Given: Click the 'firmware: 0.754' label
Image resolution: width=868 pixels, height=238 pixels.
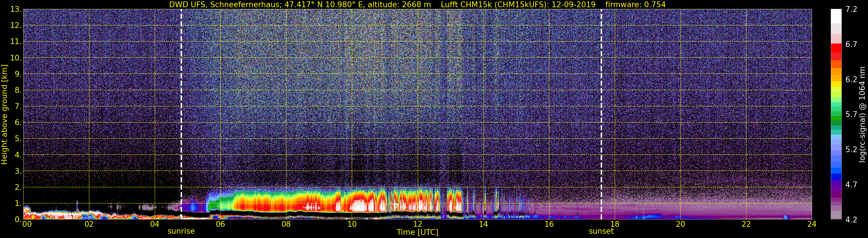Looking at the screenshot, I should pyautogui.click(x=636, y=4).
